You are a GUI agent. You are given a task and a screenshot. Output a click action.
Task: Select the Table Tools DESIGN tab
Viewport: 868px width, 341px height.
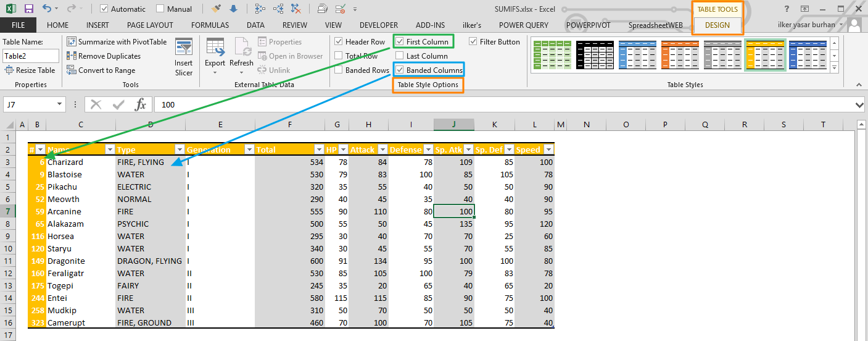717,25
